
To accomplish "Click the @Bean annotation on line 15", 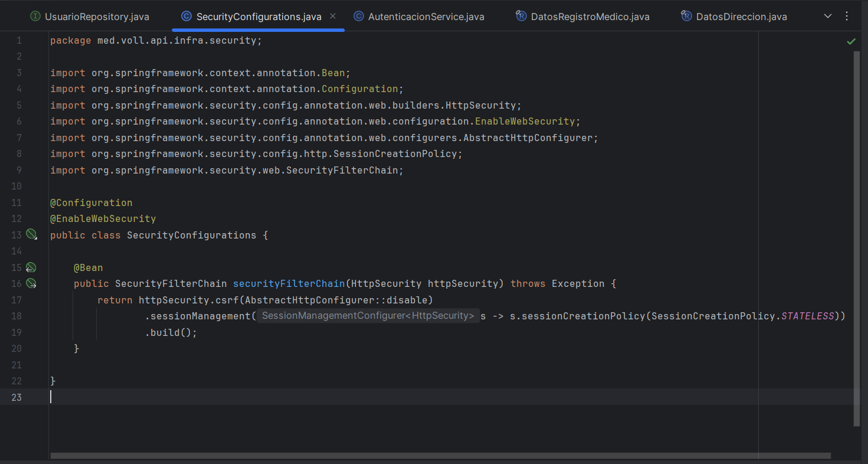I will [x=89, y=267].
